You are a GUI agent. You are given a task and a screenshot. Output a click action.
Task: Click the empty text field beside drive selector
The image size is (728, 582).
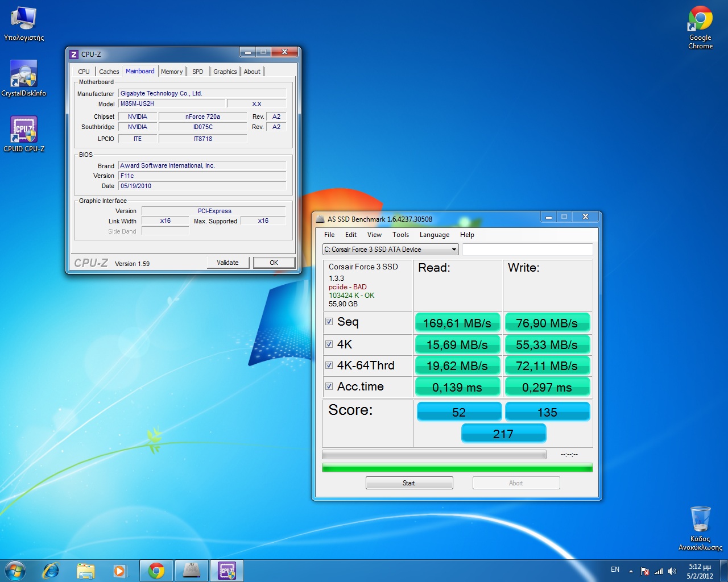click(527, 250)
